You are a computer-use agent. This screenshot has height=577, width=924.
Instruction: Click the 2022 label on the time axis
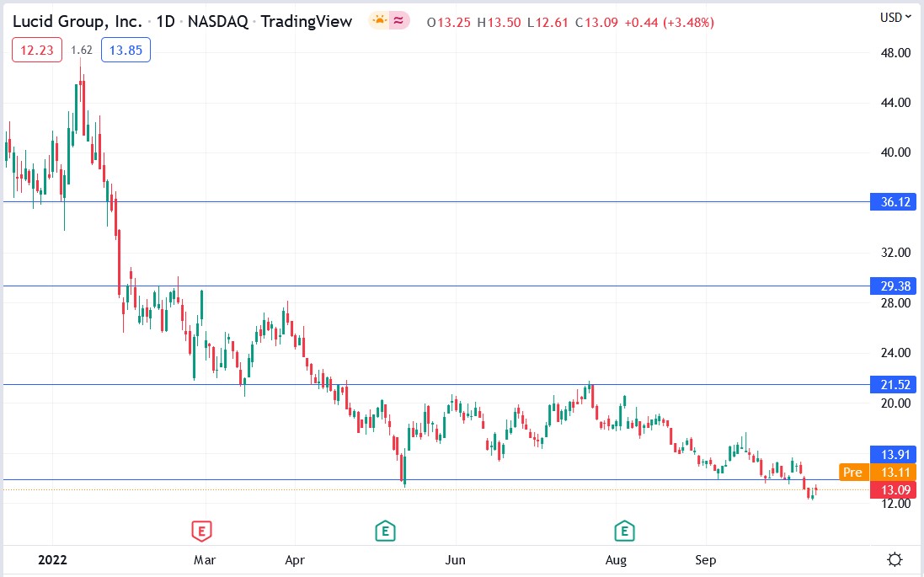point(53,558)
